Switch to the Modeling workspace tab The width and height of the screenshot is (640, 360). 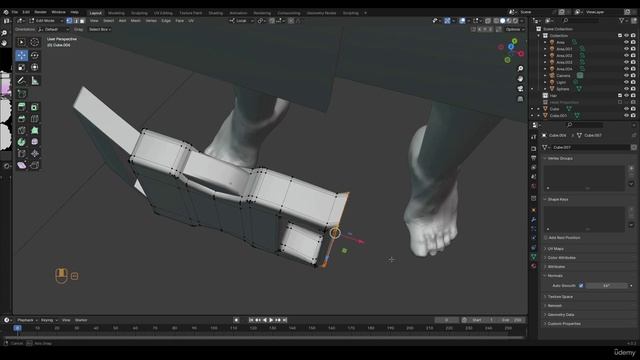(116, 13)
